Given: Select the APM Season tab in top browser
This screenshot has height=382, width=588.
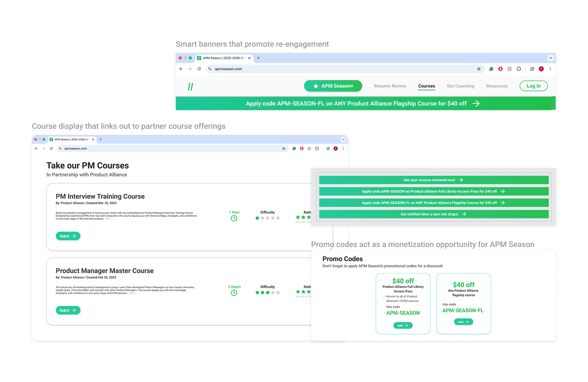Looking at the screenshot, I should 224,58.
